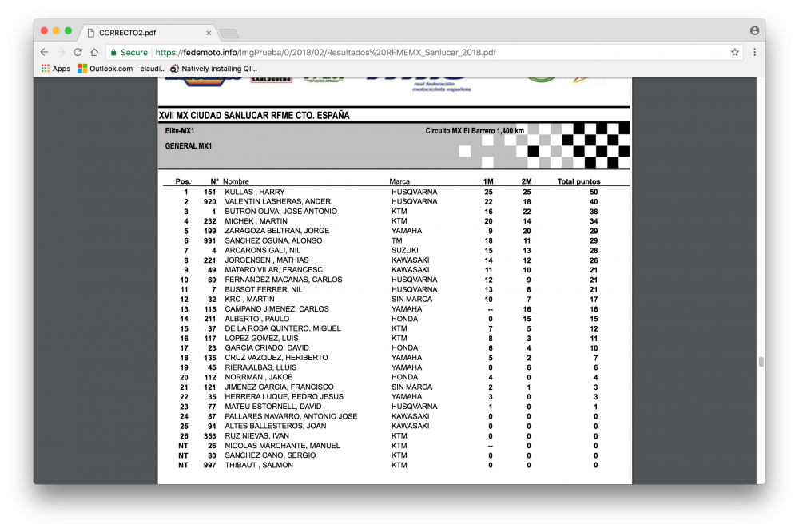Open the Natively installing QII bookmark
The width and height of the screenshot is (799, 532).
point(213,68)
